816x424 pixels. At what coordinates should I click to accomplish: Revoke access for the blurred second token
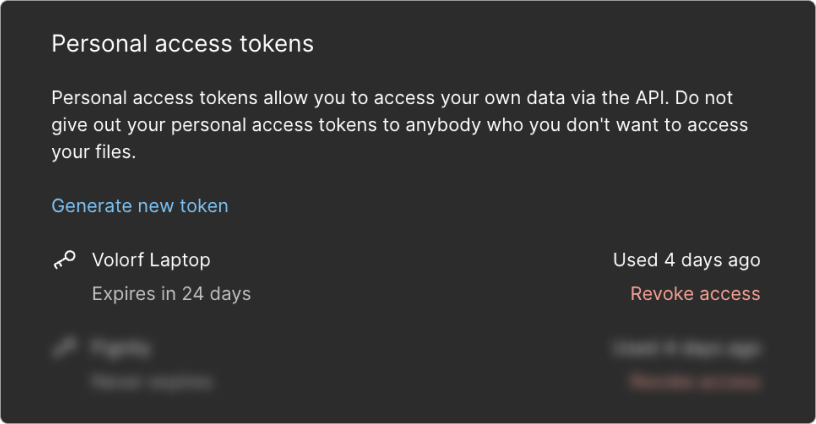tap(695, 381)
